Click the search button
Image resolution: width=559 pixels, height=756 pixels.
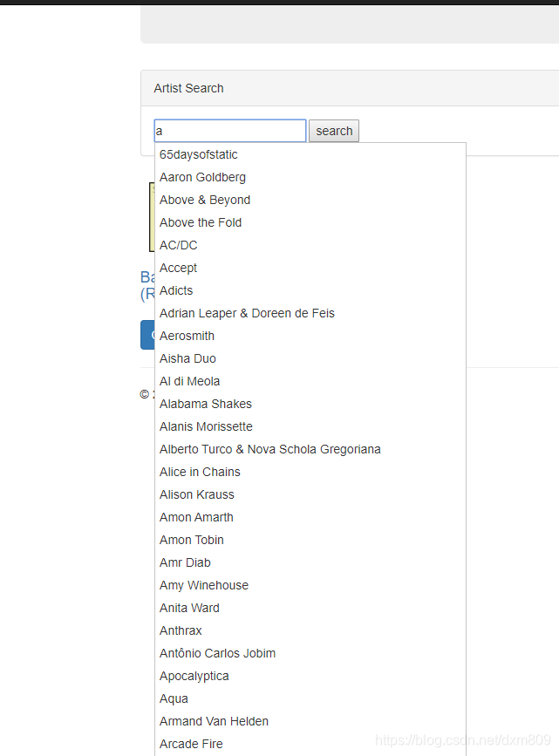[x=334, y=131]
